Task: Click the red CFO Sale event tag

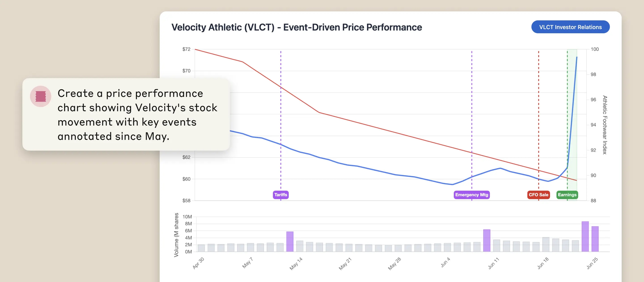Action: pos(538,195)
